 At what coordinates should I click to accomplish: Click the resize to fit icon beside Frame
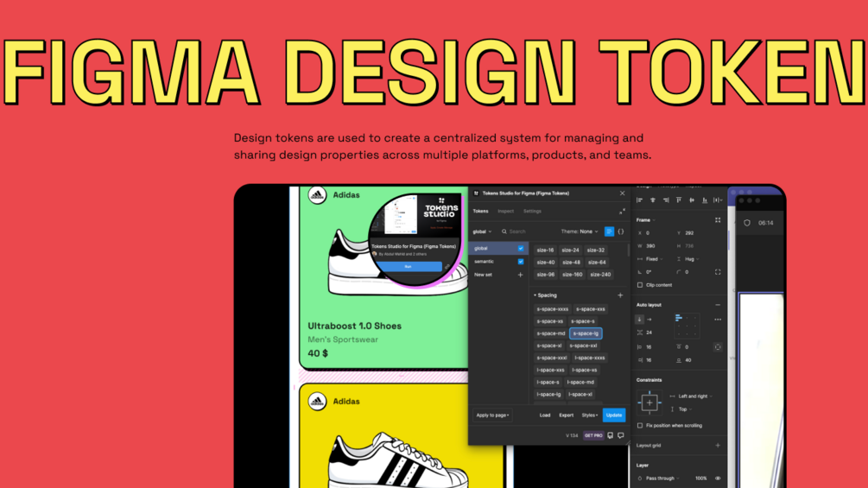tap(718, 220)
